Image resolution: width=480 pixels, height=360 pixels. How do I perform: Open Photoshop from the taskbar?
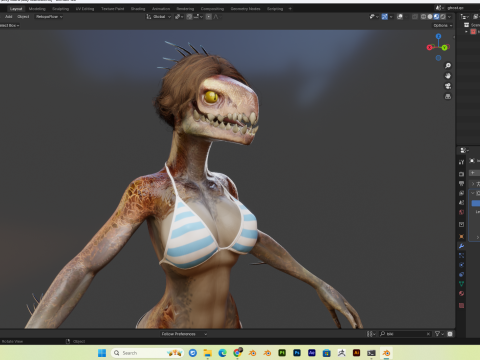297,353
